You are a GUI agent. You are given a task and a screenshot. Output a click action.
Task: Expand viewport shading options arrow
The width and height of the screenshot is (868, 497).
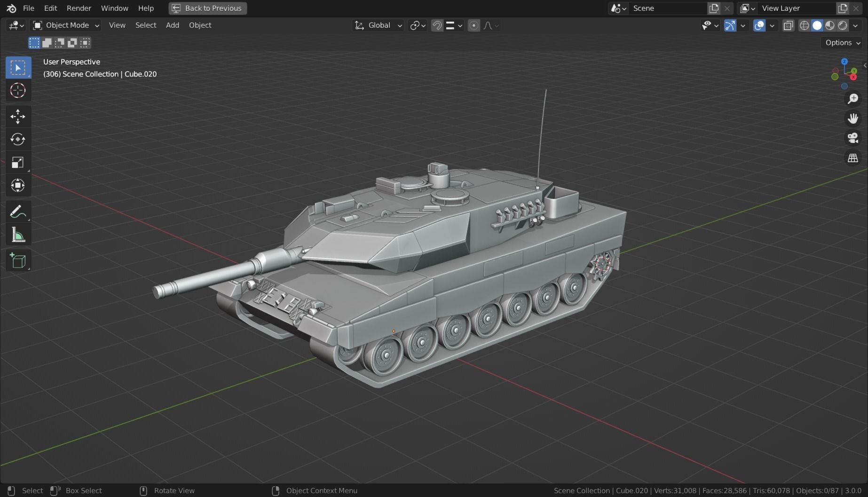point(855,25)
